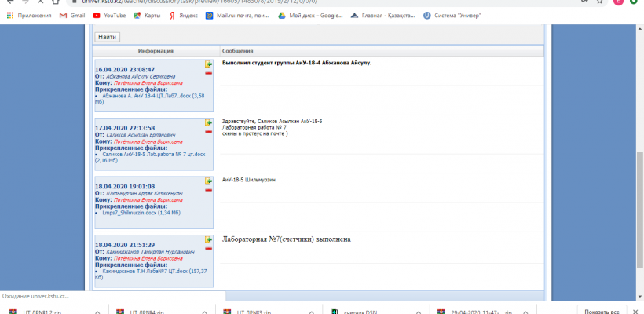This screenshot has height=314, width=644.
Task: Click sender name Какимжанов Тамирлан Нурланович
Action: pyautogui.click(x=150, y=252)
